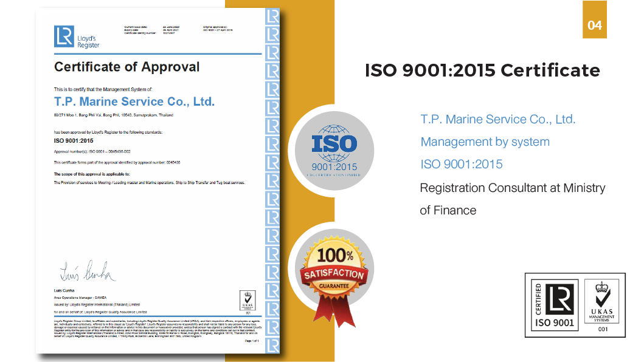The width and height of the screenshot is (644, 362).
Task: Click the blue T.P. Marine Service text on right
Action: (x=497, y=119)
